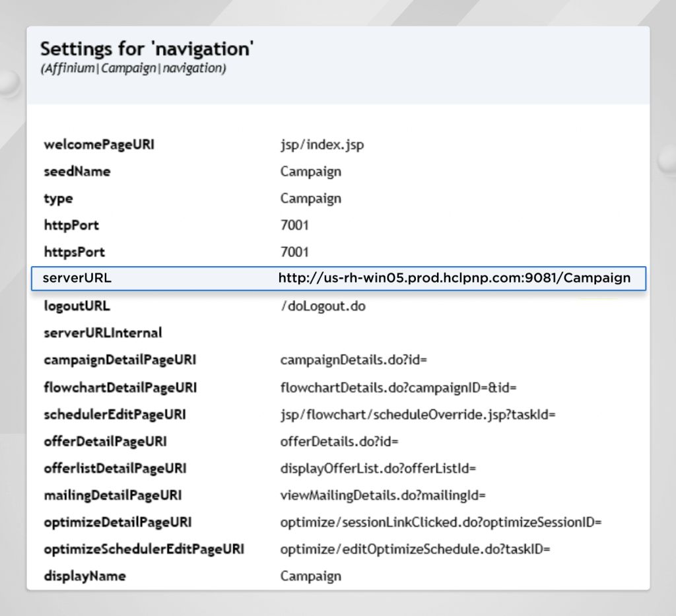Click the welcomePageURI setting name
The width and height of the screenshot is (676, 616).
tap(99, 144)
